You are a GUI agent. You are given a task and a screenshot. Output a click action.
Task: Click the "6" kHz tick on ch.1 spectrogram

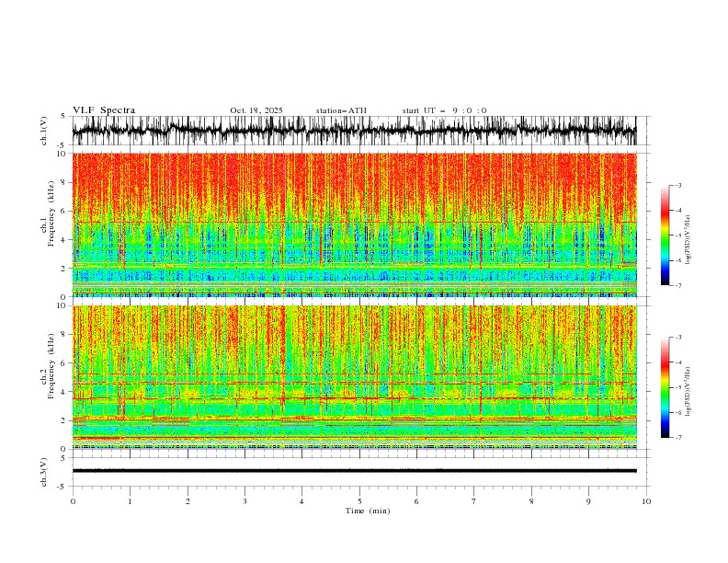coord(64,211)
